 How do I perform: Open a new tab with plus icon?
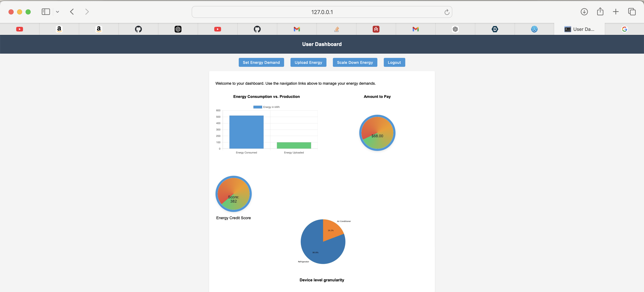(616, 12)
